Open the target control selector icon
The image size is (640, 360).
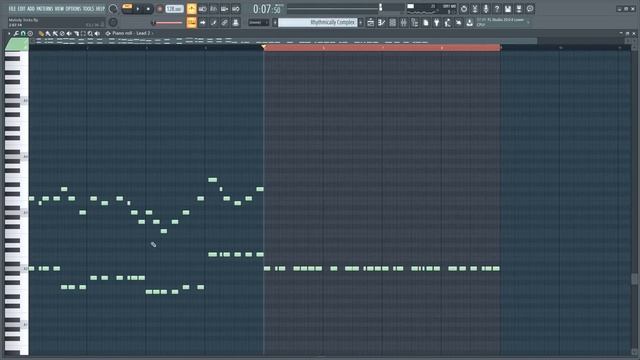[108, 33]
